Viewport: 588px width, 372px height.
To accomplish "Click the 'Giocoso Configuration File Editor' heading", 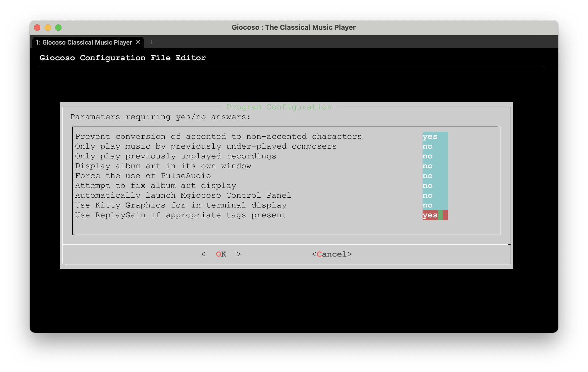I will pyautogui.click(x=122, y=58).
